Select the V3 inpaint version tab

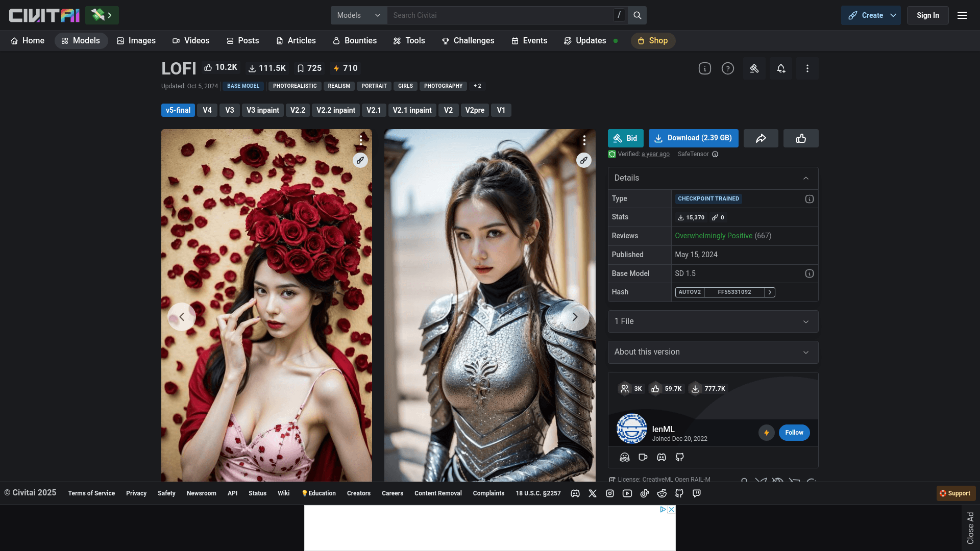point(262,110)
